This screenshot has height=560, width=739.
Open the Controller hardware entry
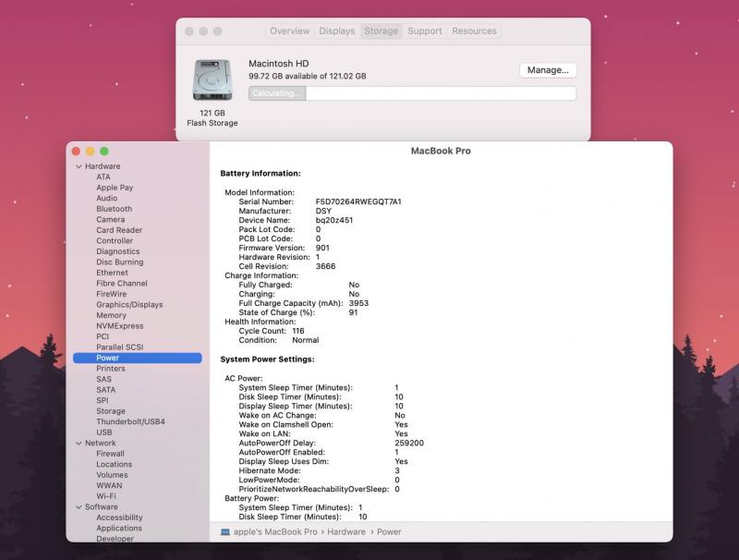click(x=115, y=241)
